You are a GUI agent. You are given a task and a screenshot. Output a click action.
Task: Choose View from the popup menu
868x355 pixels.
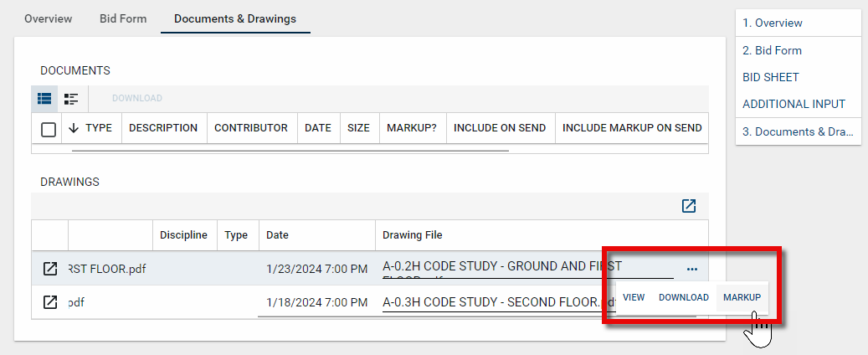tap(634, 297)
